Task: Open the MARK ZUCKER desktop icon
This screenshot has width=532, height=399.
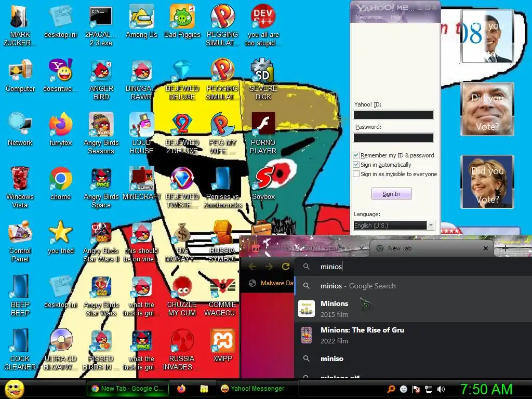Action: 20,17
